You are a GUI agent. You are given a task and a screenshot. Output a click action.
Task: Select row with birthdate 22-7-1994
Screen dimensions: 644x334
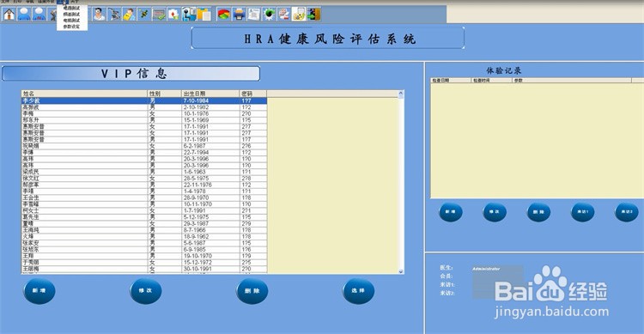[143, 153]
